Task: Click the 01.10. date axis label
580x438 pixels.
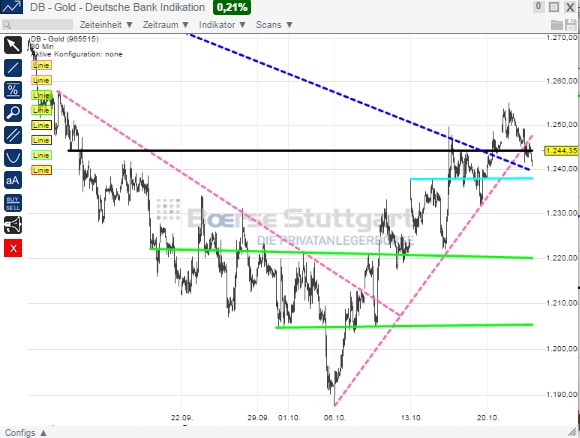Action: (x=289, y=418)
